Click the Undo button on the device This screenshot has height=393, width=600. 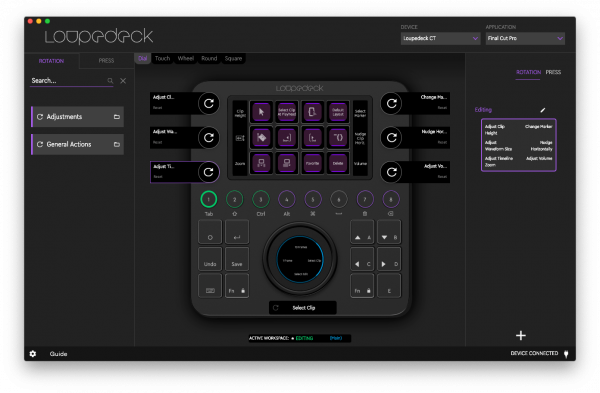tap(210, 259)
